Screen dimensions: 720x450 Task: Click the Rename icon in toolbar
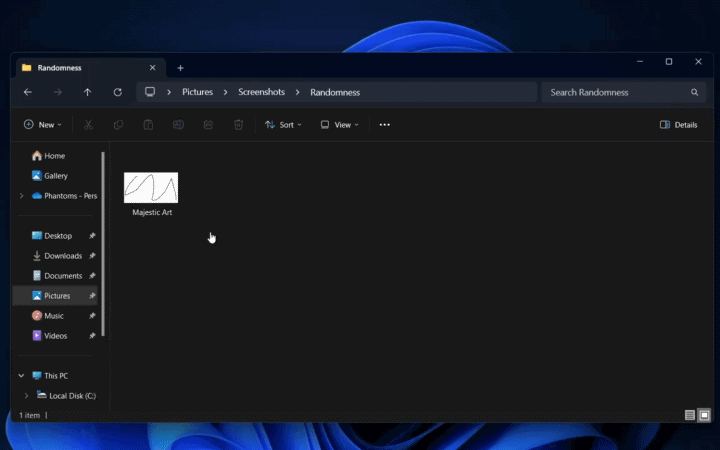click(x=178, y=125)
